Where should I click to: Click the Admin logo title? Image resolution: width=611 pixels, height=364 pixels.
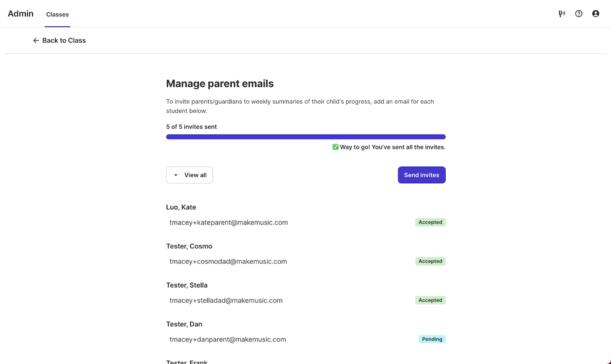[21, 14]
